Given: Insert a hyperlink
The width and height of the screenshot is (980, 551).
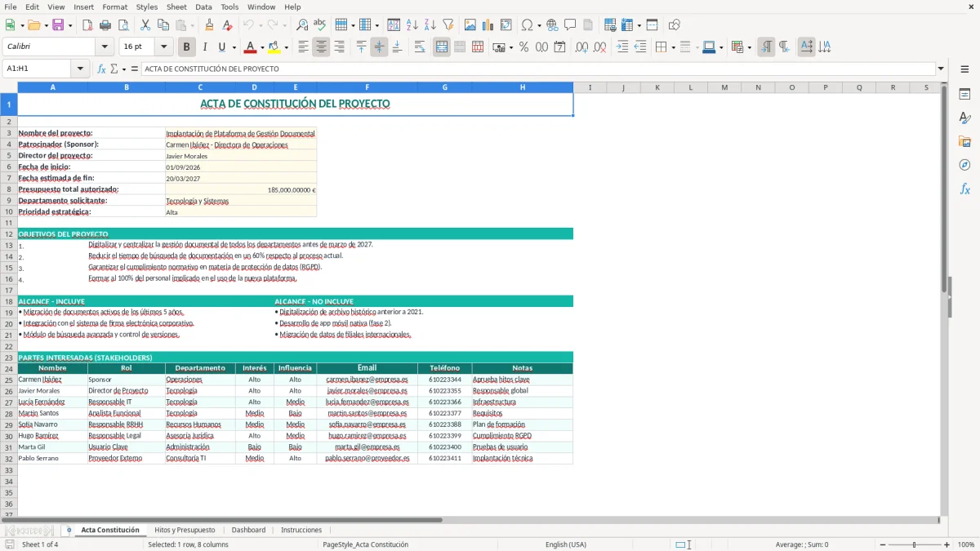Looking at the screenshot, I should pos(552,25).
